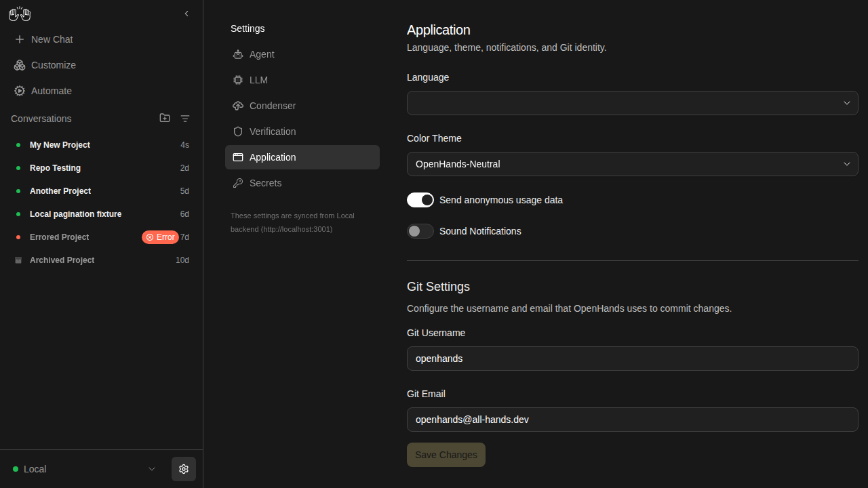Click the Verification shield icon

click(x=238, y=131)
